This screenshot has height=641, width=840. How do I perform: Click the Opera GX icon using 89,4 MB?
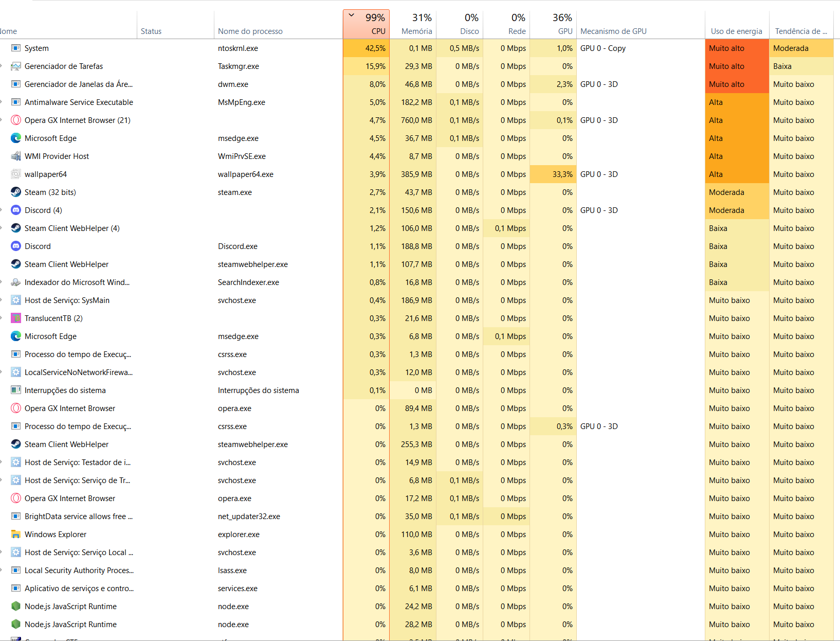[16, 408]
